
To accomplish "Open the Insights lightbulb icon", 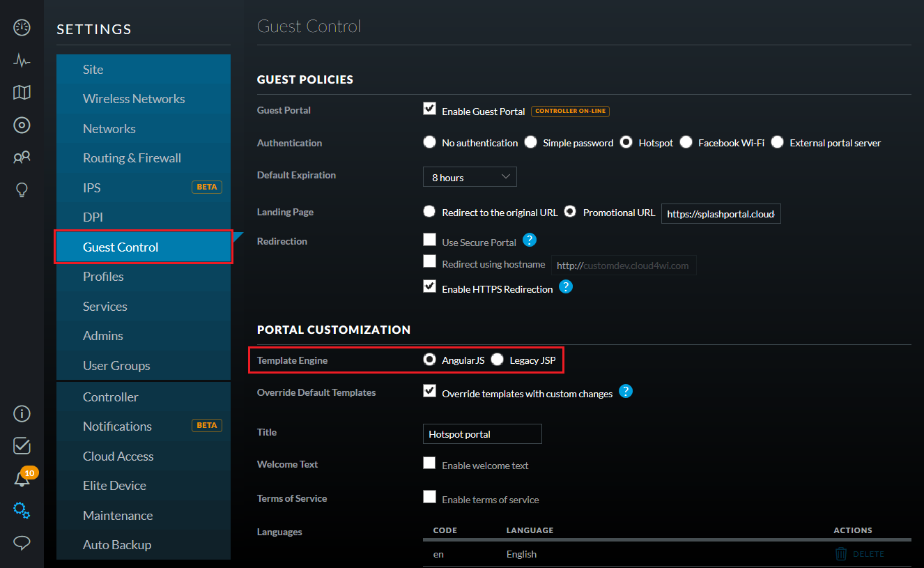I will pyautogui.click(x=22, y=190).
